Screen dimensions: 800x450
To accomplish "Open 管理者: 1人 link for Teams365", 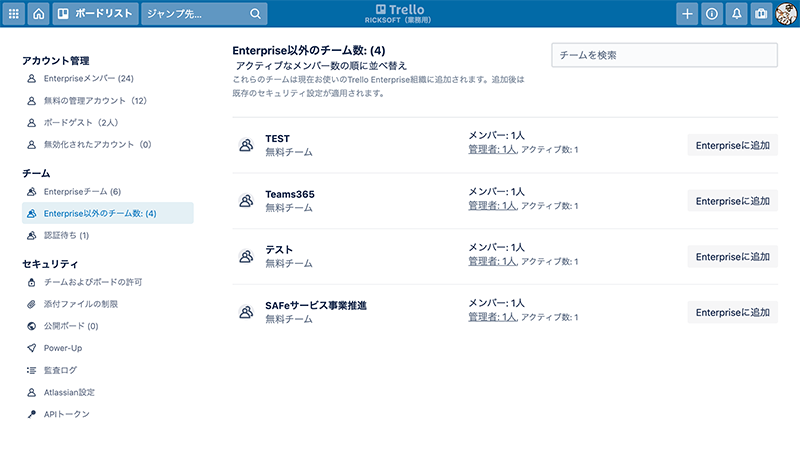I will 493,206.
